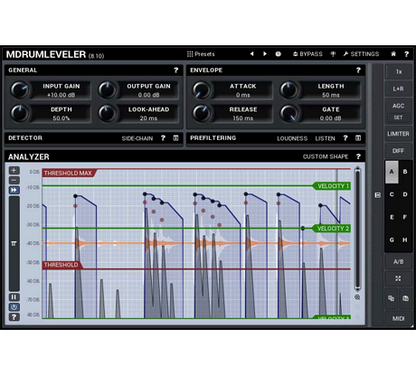Screen dimensions: 416x376
Task: Zoom in analyzer with plus button
Action: (14, 170)
